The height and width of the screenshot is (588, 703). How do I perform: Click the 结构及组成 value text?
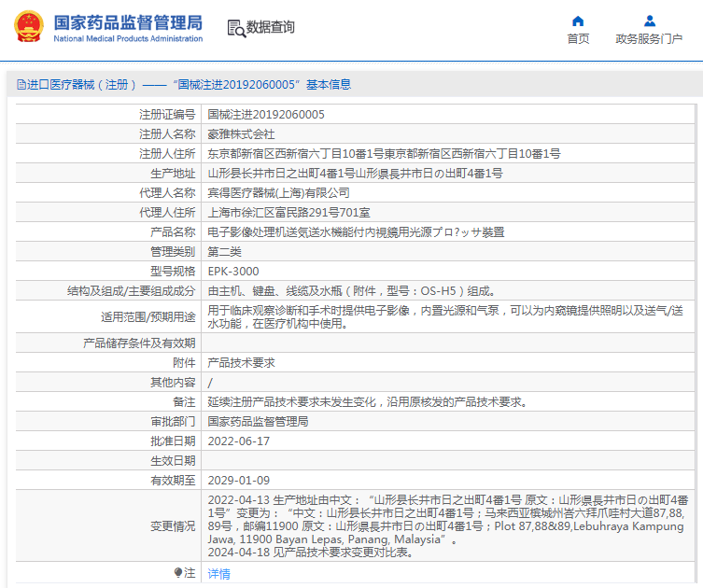[351, 291]
